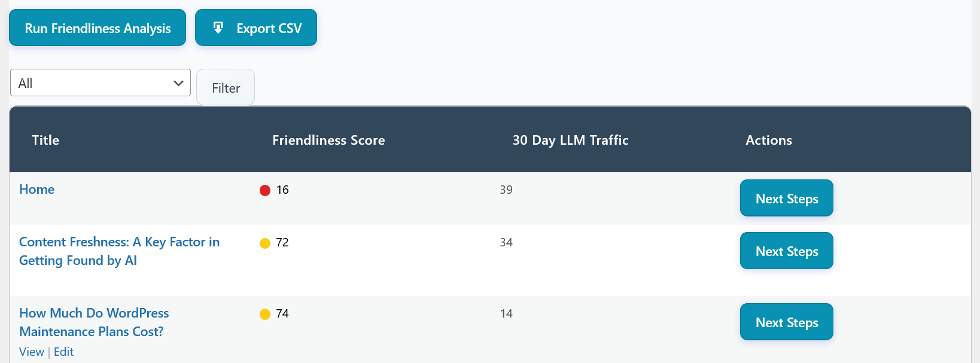Run the Friendliness Analysis

pyautogui.click(x=98, y=28)
